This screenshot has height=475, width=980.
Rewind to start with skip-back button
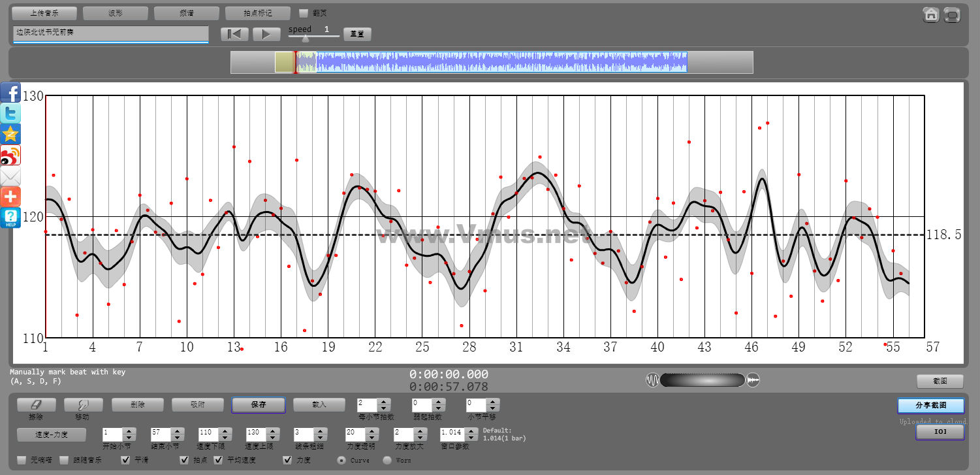pos(234,34)
